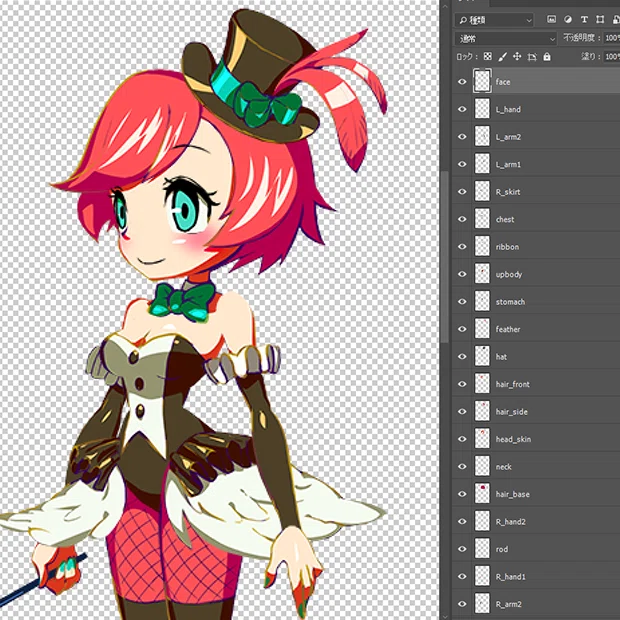
Task: Open the layer kind filter dropdown
Action: [x=494, y=20]
